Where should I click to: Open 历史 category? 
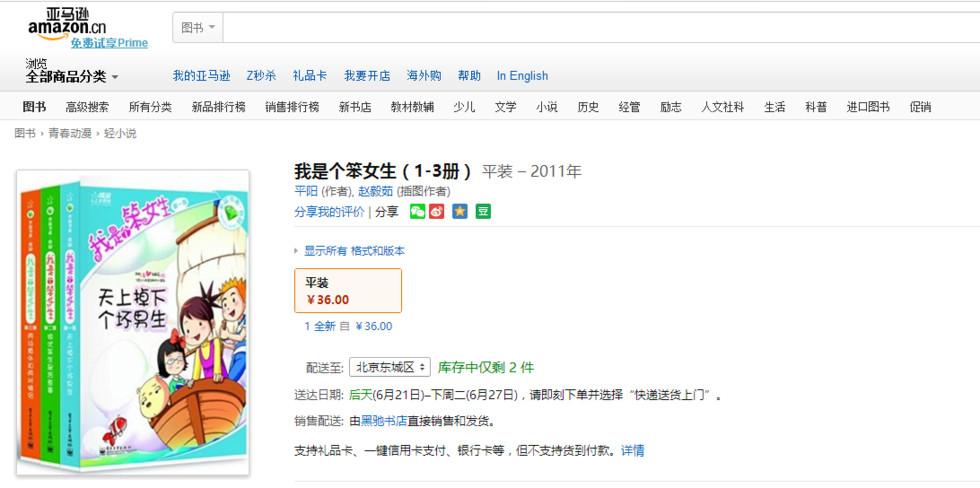point(588,107)
